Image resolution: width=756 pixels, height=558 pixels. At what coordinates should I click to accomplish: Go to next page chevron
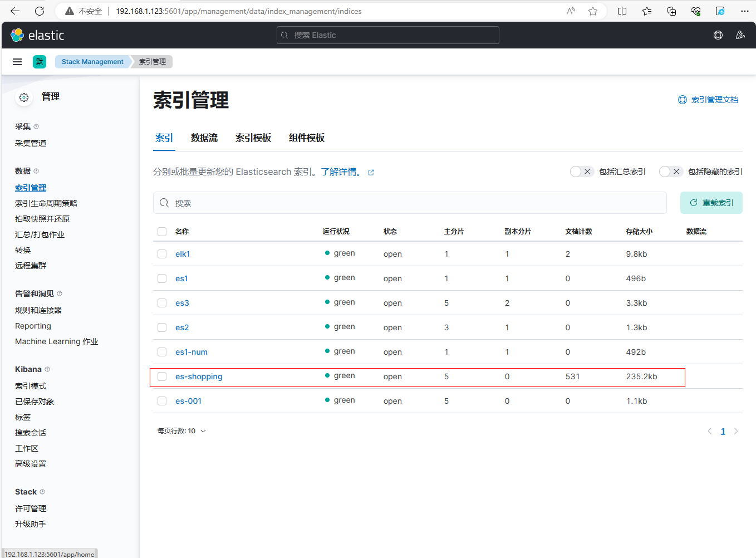click(736, 431)
